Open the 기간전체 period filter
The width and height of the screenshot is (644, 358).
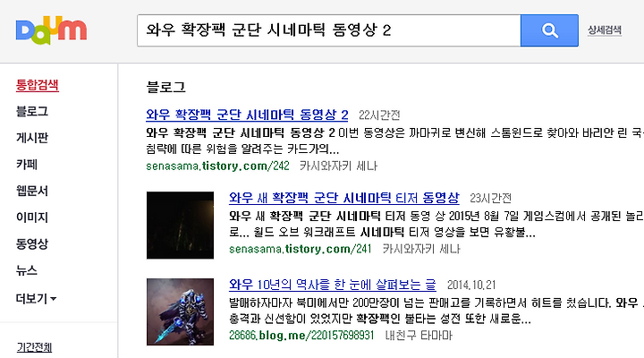[x=35, y=347]
